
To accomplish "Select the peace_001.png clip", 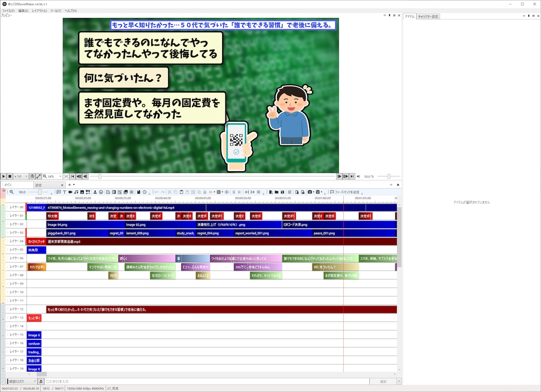I will coord(354,233).
